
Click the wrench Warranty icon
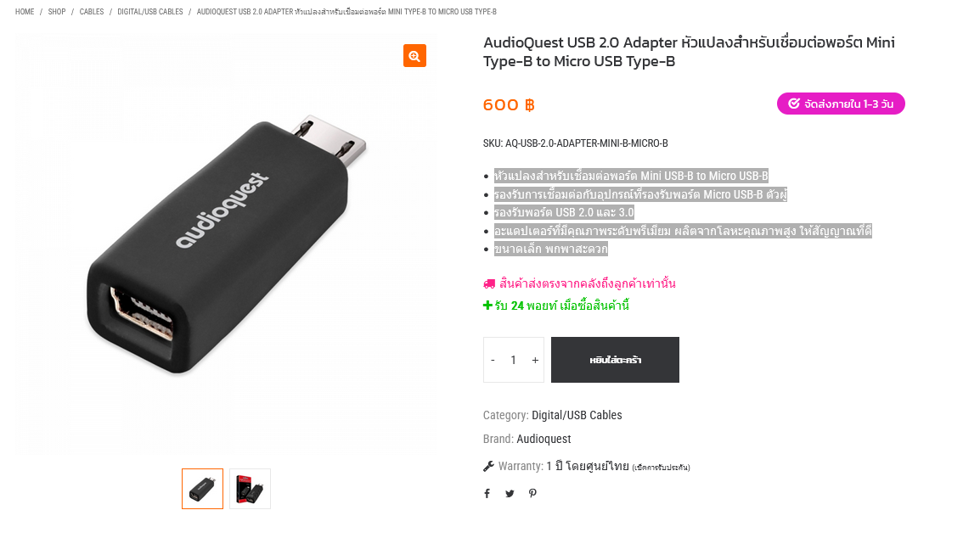(489, 467)
